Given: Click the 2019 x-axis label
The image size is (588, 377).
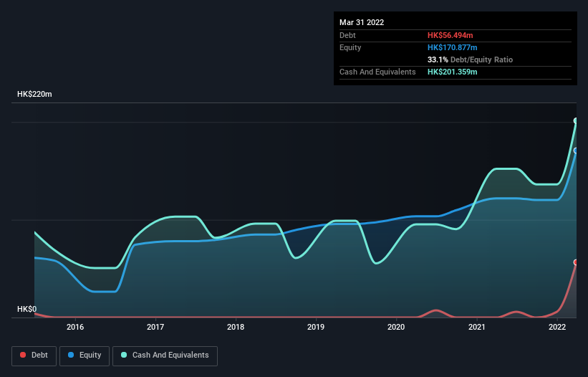Looking at the screenshot, I should [316, 327].
